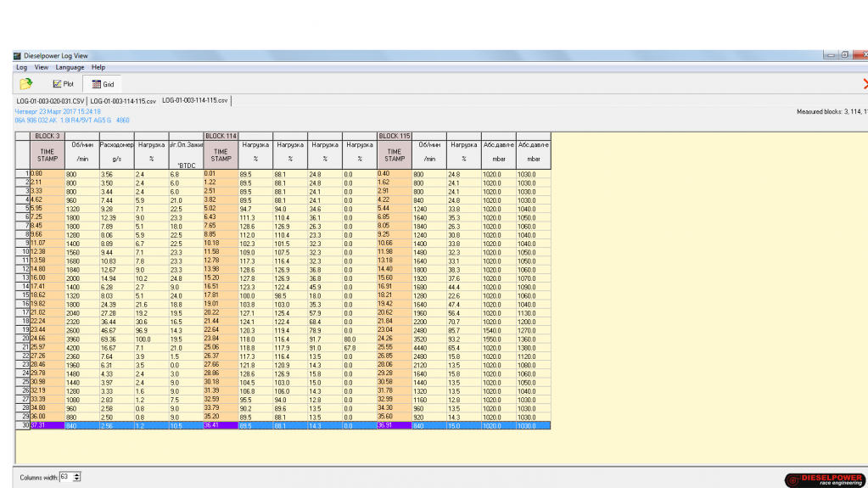Click the BLOCK 3 header cell
The image size is (868, 488).
tap(47, 136)
